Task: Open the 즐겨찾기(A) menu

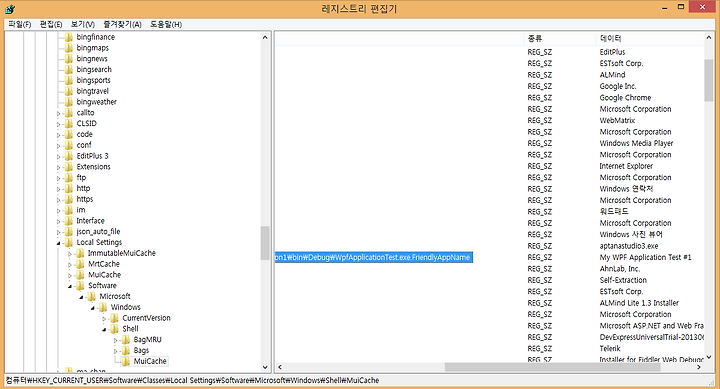Action: 122,24
